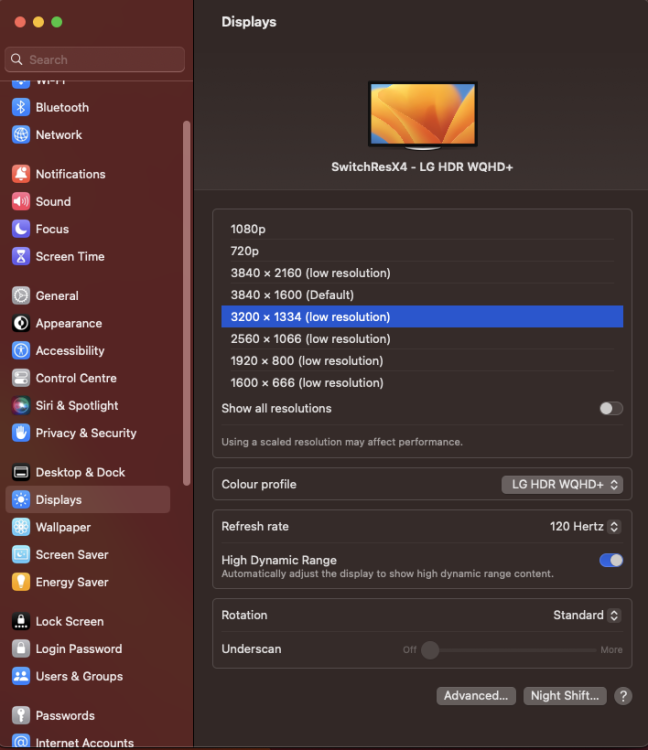
Task: Click the Privacy & Security hand icon
Action: pos(21,433)
